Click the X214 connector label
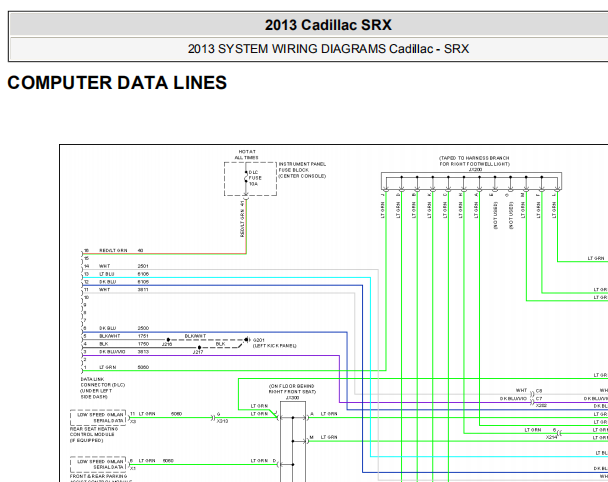Viewport: 608px width, 482px height. (551, 437)
